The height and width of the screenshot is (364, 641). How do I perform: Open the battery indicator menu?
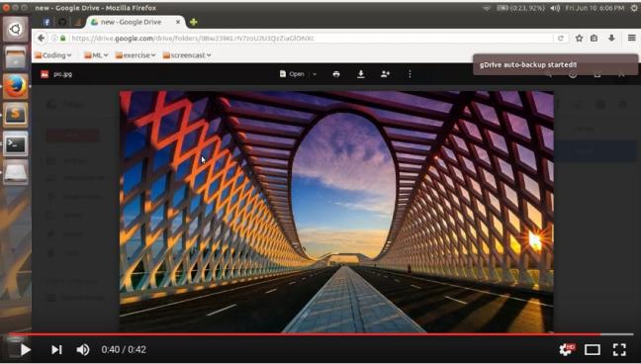click(x=520, y=8)
